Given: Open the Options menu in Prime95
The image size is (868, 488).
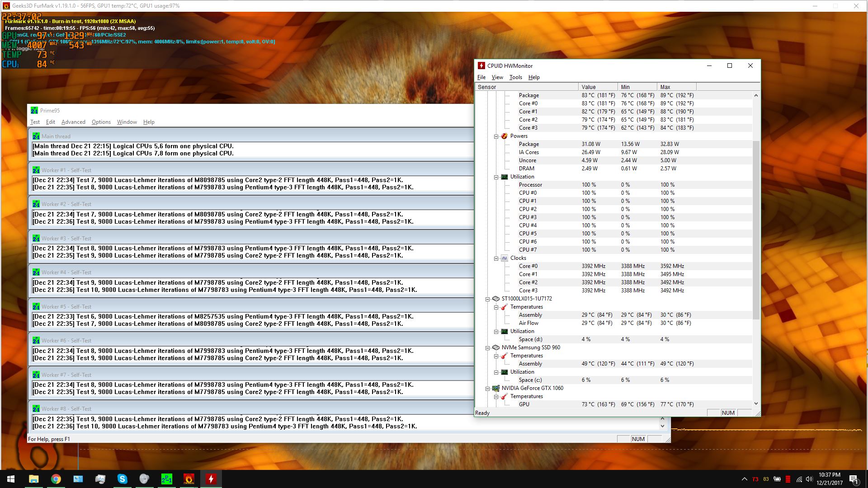Looking at the screenshot, I should click(101, 122).
